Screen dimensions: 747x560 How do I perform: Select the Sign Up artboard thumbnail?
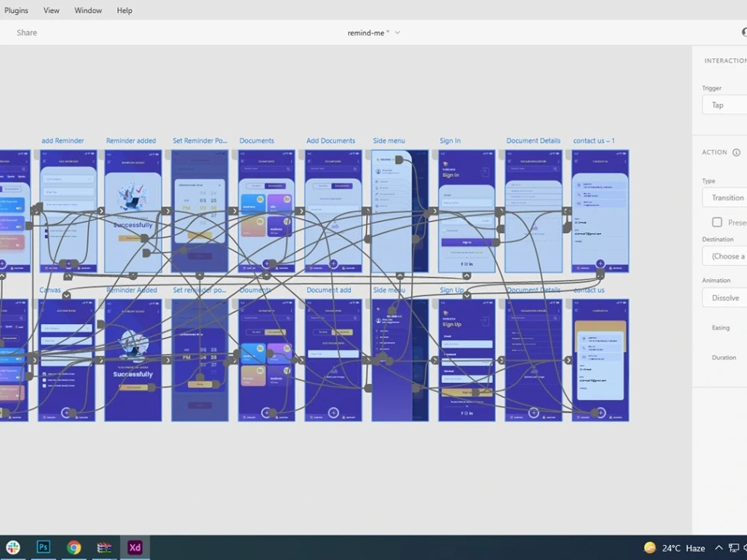point(466,360)
